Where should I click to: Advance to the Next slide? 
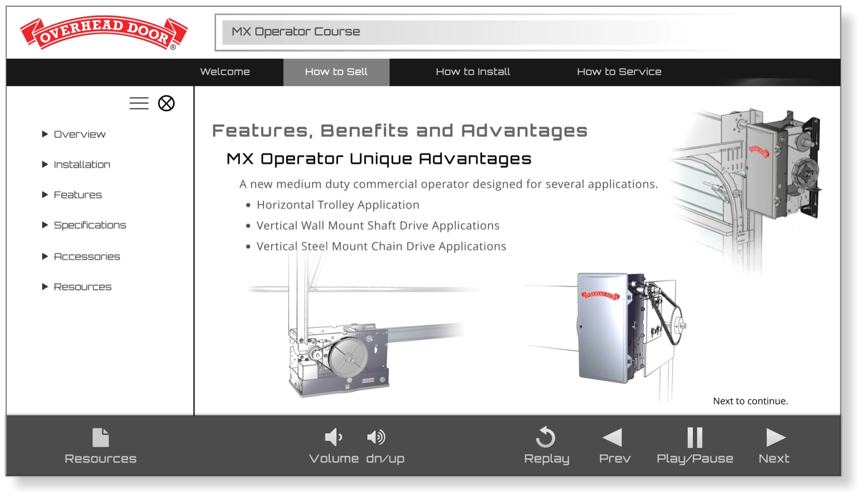(x=775, y=437)
